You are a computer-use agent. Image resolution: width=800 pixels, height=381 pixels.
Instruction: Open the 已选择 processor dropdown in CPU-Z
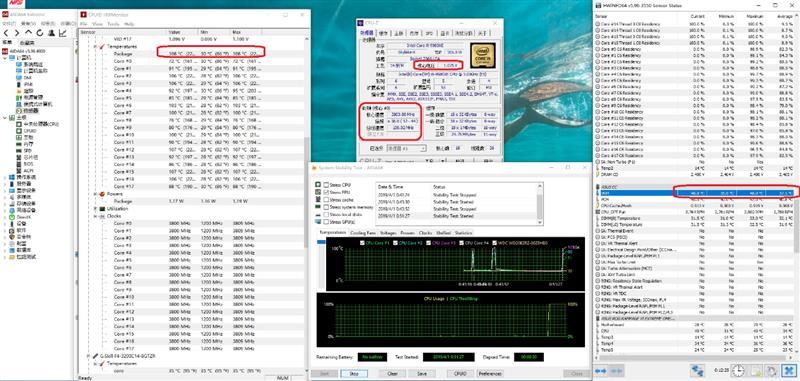pos(406,148)
